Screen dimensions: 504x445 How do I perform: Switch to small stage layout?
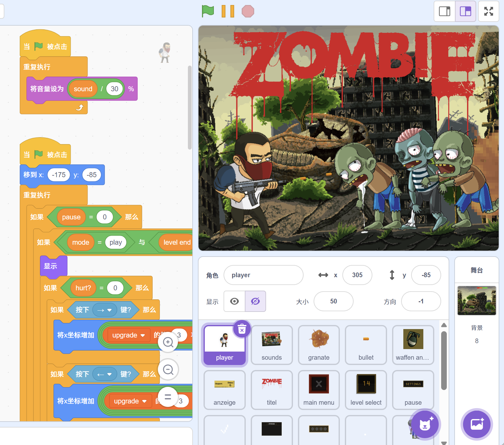click(x=444, y=11)
